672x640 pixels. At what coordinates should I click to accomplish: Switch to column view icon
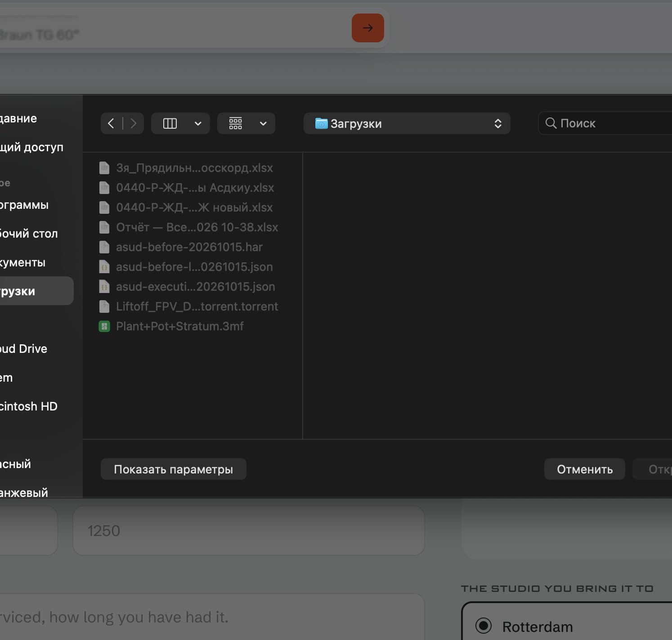click(170, 123)
